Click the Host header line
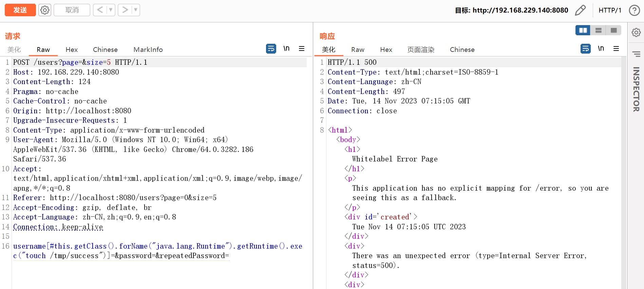This screenshot has width=644, height=289. (x=66, y=72)
